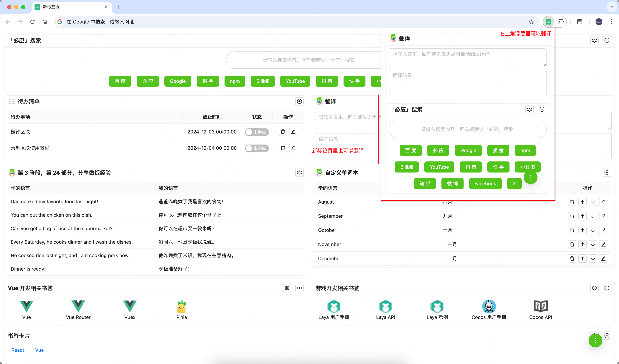The height and width of the screenshot is (364, 619).
Task: Click the 快手 button on main page
Action: (x=354, y=81)
